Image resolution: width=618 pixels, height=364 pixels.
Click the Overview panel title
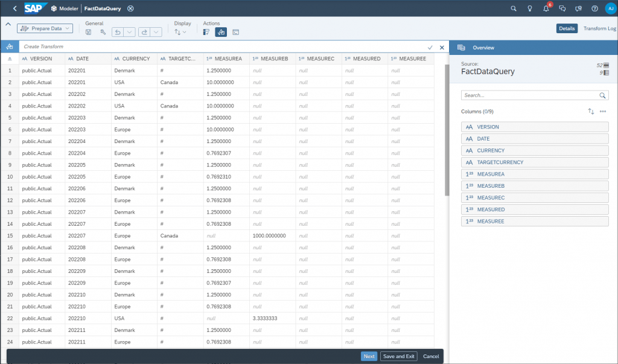pyautogui.click(x=483, y=48)
